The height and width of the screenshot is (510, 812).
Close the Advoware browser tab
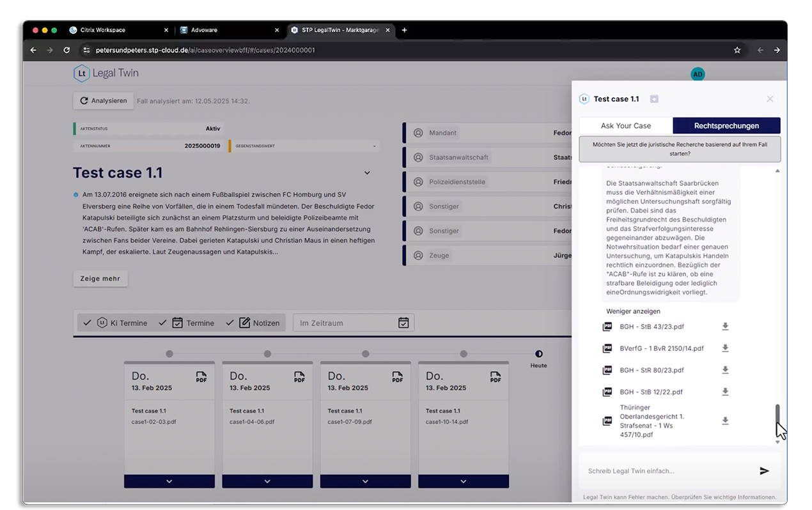click(x=277, y=30)
